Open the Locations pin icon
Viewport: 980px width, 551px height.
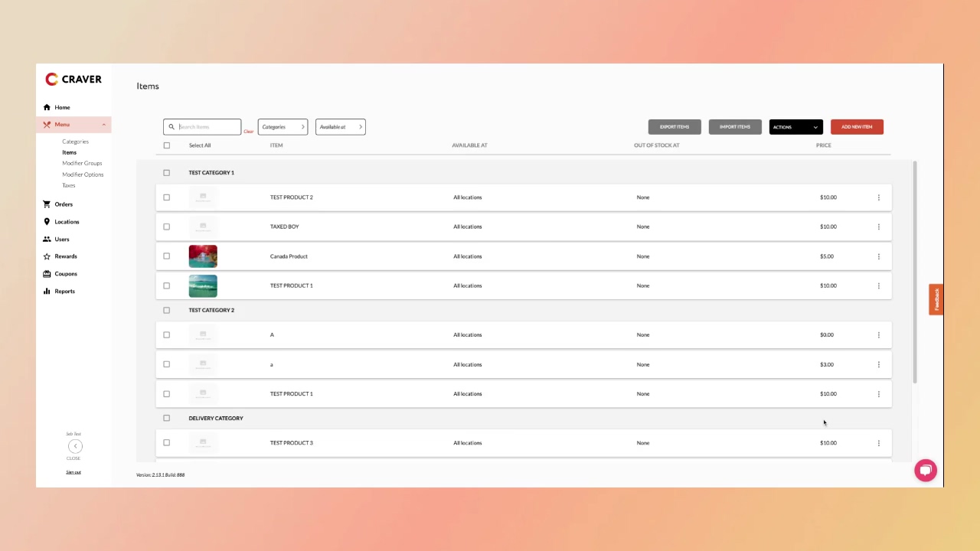pyautogui.click(x=47, y=222)
